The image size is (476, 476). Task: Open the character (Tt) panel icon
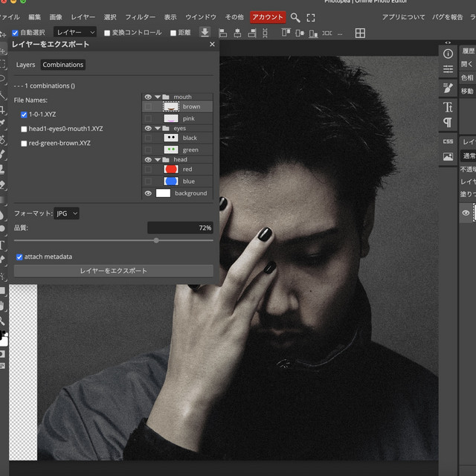pyautogui.click(x=448, y=107)
